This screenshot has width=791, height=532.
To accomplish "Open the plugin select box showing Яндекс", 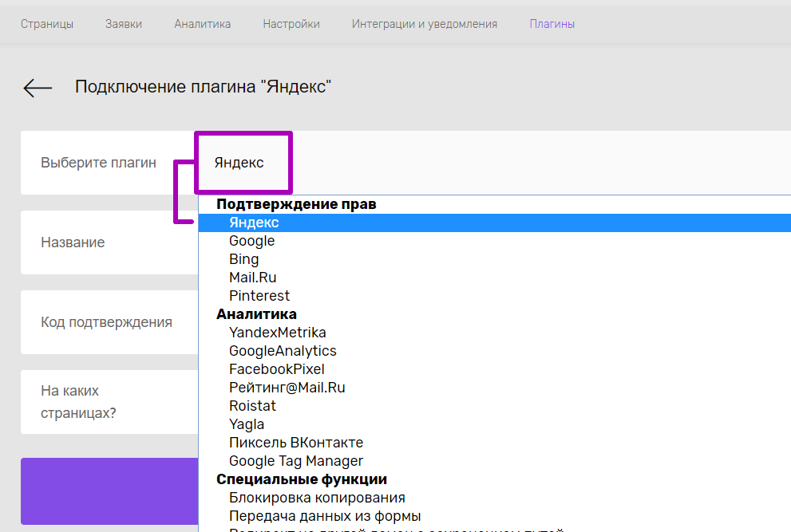I will (x=494, y=163).
